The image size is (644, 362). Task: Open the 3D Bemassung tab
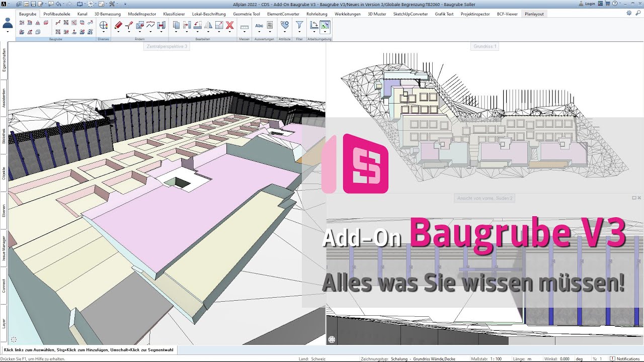[108, 14]
